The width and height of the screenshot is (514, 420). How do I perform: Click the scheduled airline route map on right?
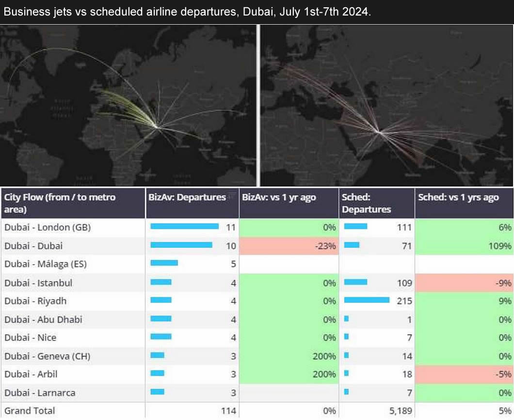(x=387, y=106)
